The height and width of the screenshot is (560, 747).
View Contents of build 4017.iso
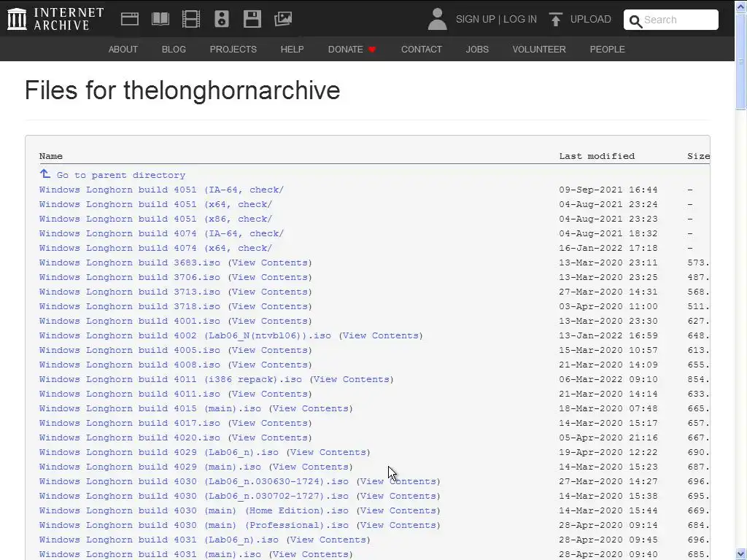[270, 423]
